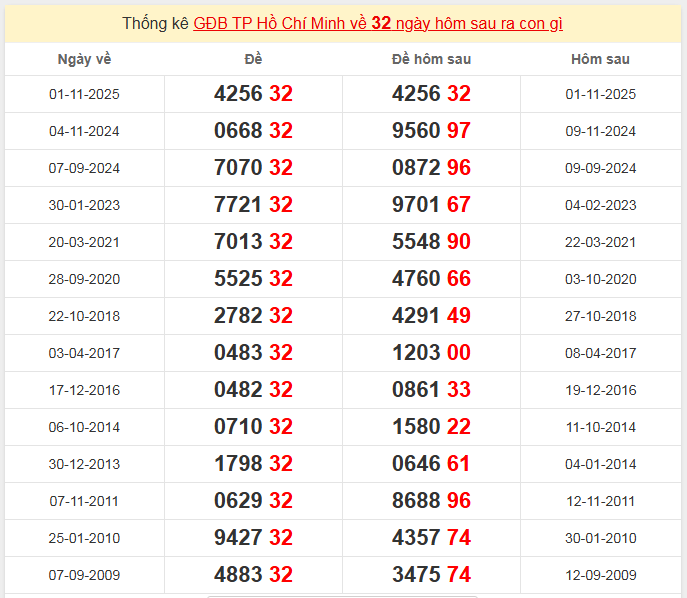The width and height of the screenshot is (687, 598).
Task: Click the "Đề" column header
Action: [253, 59]
